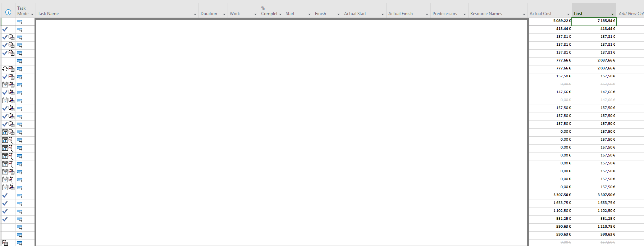Select the Start column header label
The width and height of the screenshot is (644, 246).
(x=290, y=14)
